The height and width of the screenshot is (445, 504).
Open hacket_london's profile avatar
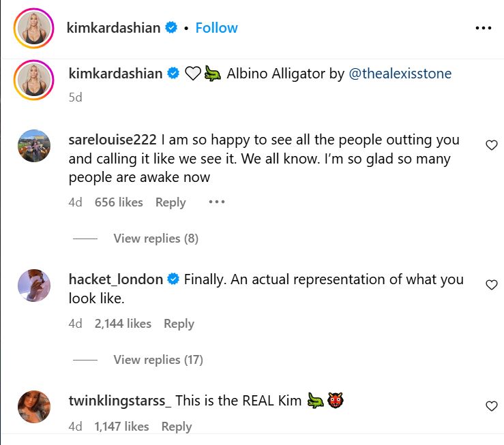point(33,286)
